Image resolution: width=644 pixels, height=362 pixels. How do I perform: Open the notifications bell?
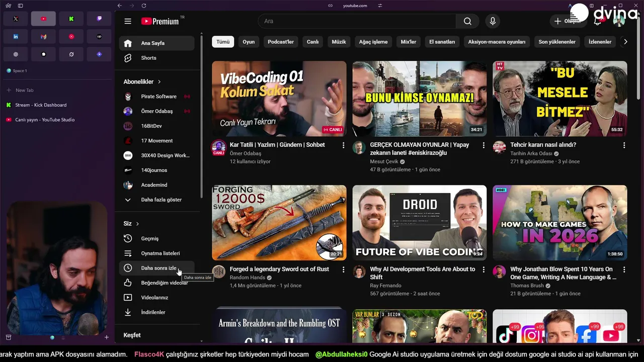pyautogui.click(x=598, y=21)
